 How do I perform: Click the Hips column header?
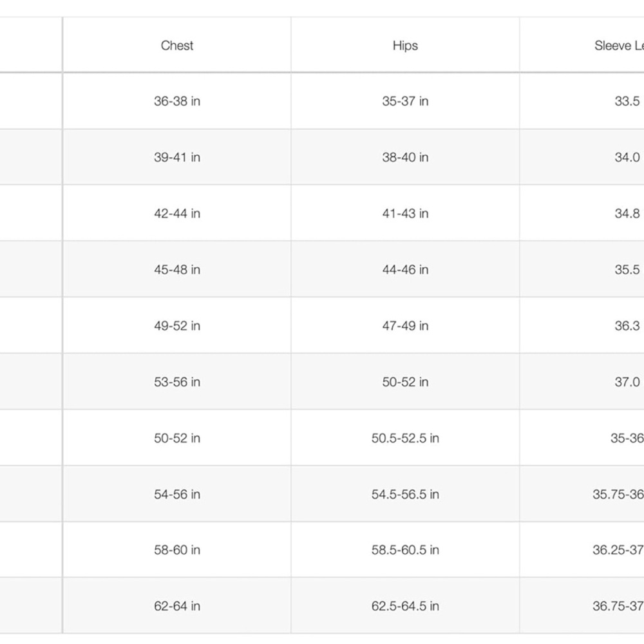point(405,45)
